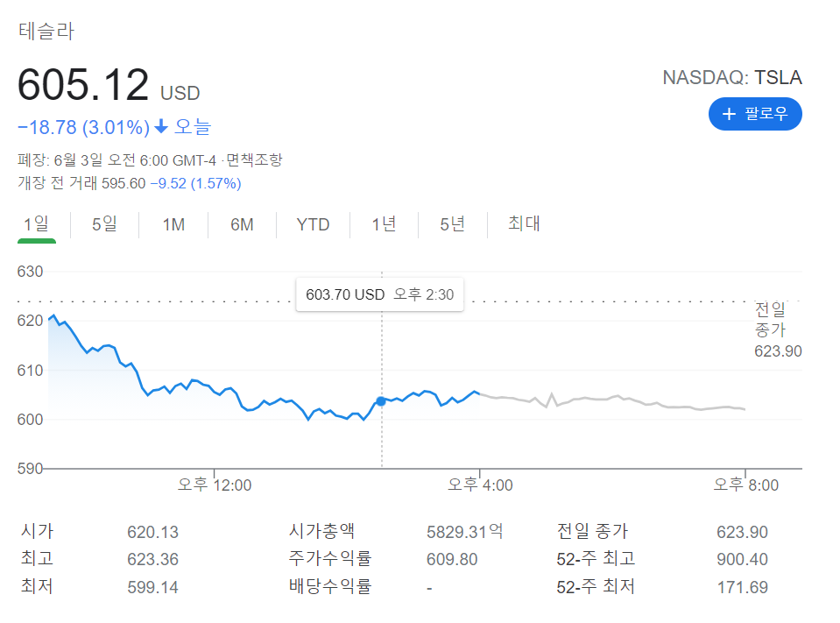Click 전일 종가 623.90 label on chart
840x623 pixels.
pyautogui.click(x=778, y=330)
